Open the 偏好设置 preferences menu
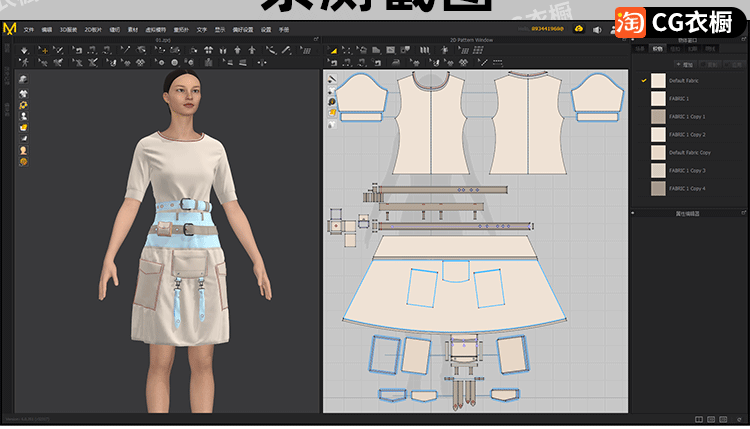The image size is (750, 429). [243, 30]
